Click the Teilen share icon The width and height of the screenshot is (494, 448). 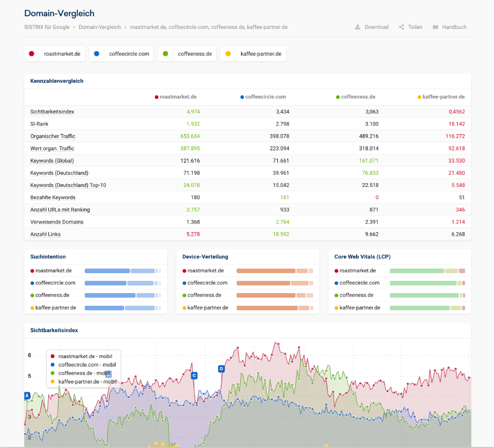402,27
